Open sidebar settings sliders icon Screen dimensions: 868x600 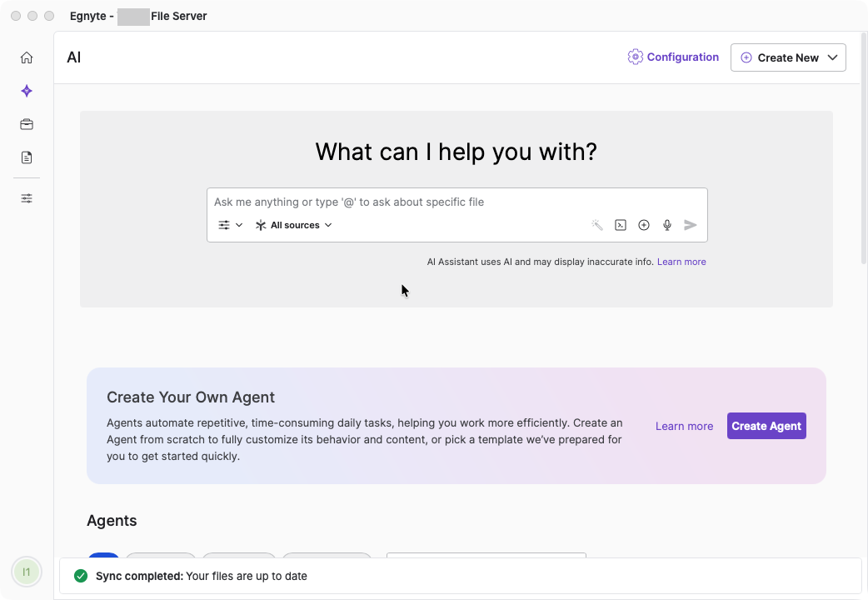pyautogui.click(x=26, y=197)
